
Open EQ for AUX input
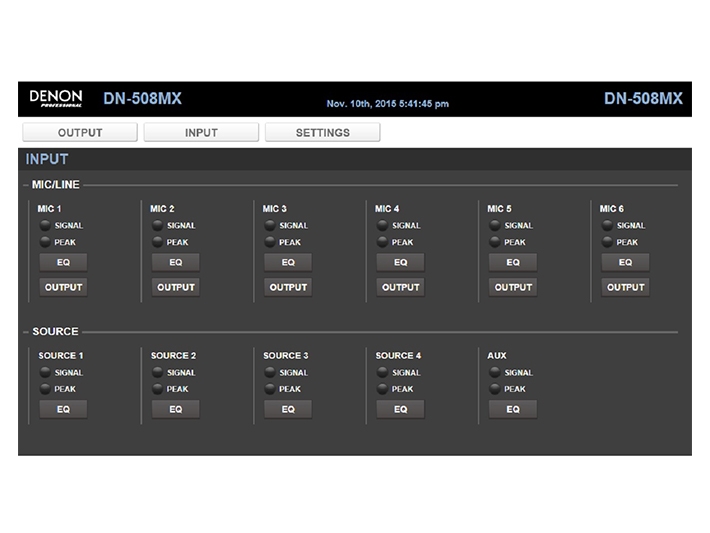click(513, 409)
